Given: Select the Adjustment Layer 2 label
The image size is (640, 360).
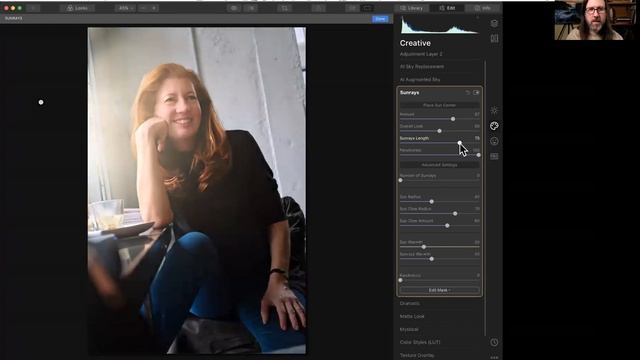Looking at the screenshot, I should (421, 54).
